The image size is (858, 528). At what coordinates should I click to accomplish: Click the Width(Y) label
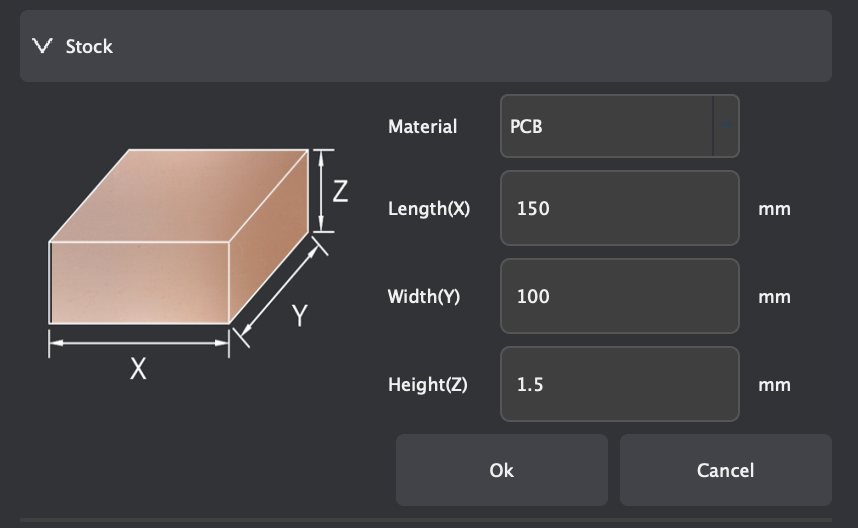[424, 297]
